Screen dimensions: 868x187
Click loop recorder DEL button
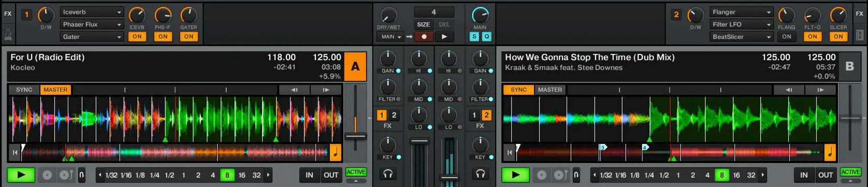click(444, 24)
